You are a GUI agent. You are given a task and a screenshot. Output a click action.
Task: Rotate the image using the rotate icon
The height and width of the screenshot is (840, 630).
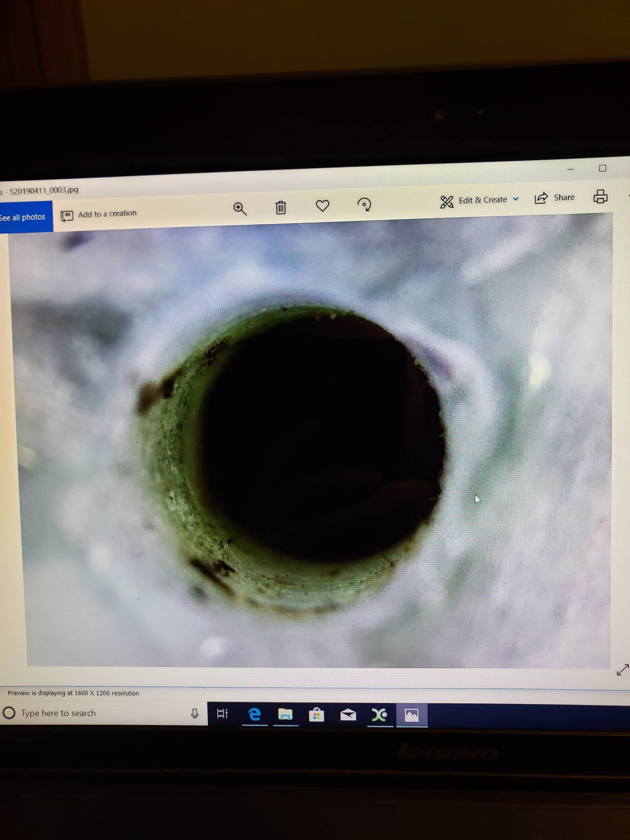[x=364, y=205]
